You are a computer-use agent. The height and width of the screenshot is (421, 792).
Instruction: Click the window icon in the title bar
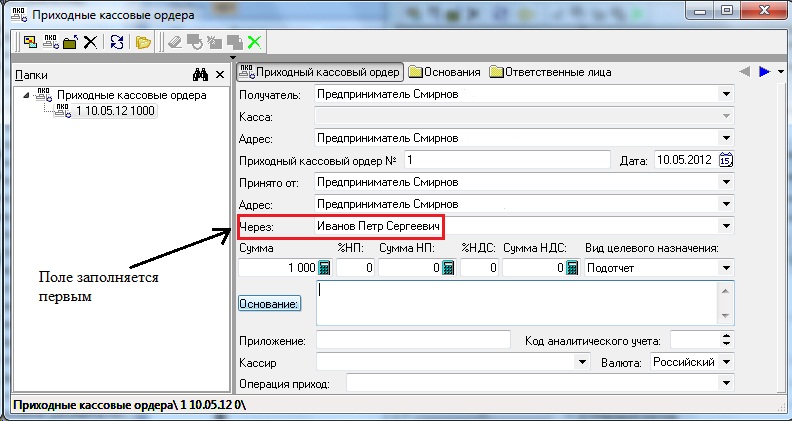click(19, 15)
